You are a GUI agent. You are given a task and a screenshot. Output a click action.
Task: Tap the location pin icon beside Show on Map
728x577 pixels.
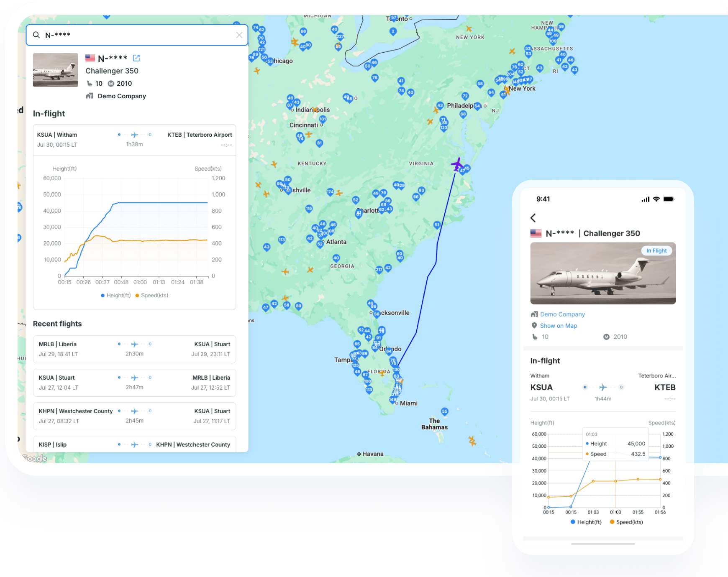[535, 325]
